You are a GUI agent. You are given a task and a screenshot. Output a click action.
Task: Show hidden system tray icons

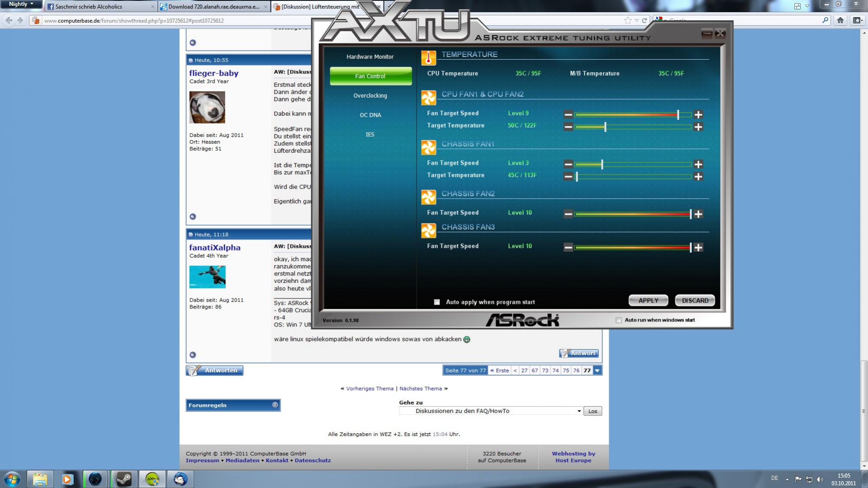(787, 479)
